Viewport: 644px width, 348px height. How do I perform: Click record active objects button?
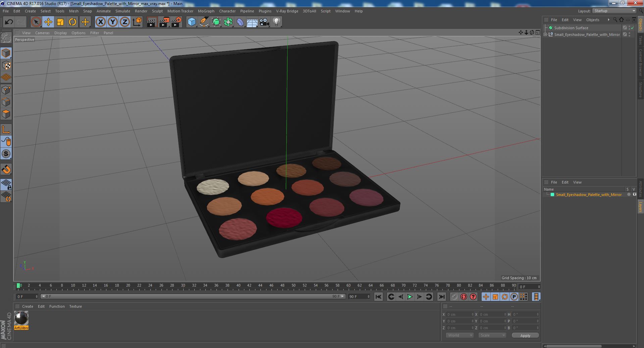[x=454, y=297]
